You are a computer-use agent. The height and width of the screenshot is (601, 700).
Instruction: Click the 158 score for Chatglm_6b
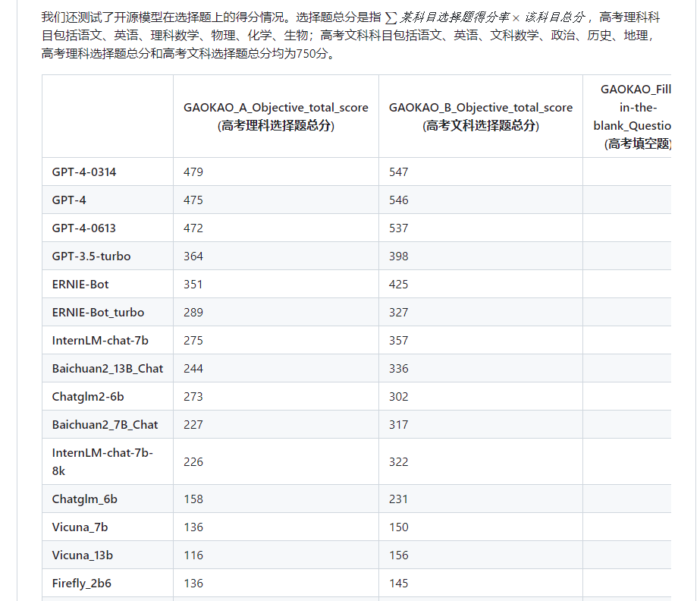point(193,499)
